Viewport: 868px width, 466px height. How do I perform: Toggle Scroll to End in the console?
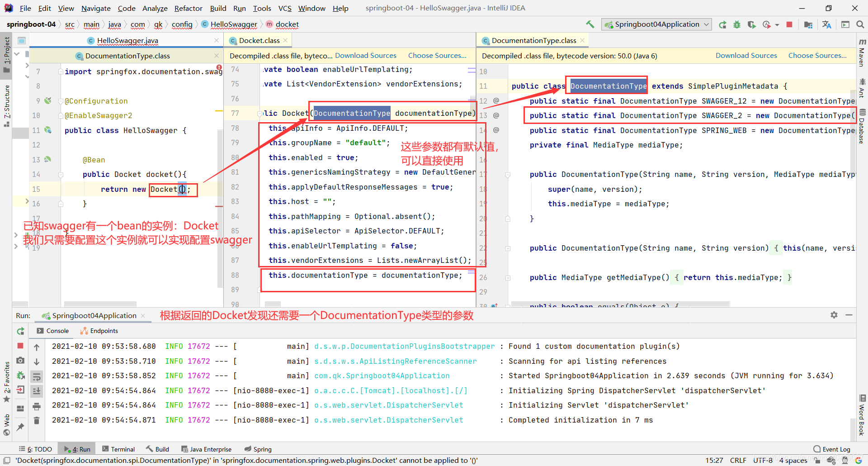click(x=37, y=391)
